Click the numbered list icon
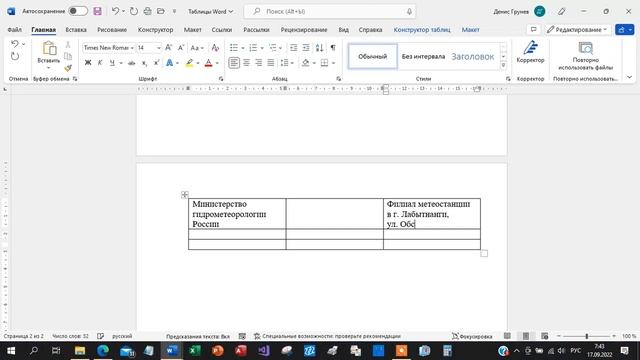The image size is (640, 360). (x=253, y=48)
